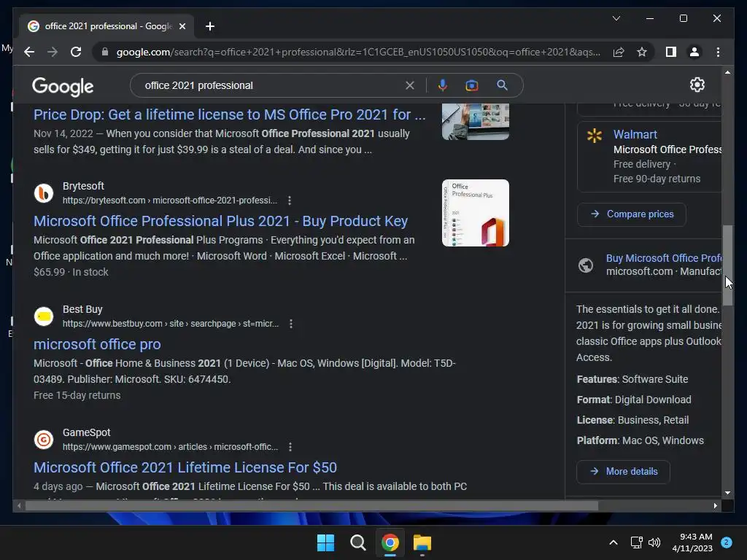This screenshot has height=560, width=747.
Task: Click the Walmart logo icon
Action: [x=595, y=136]
